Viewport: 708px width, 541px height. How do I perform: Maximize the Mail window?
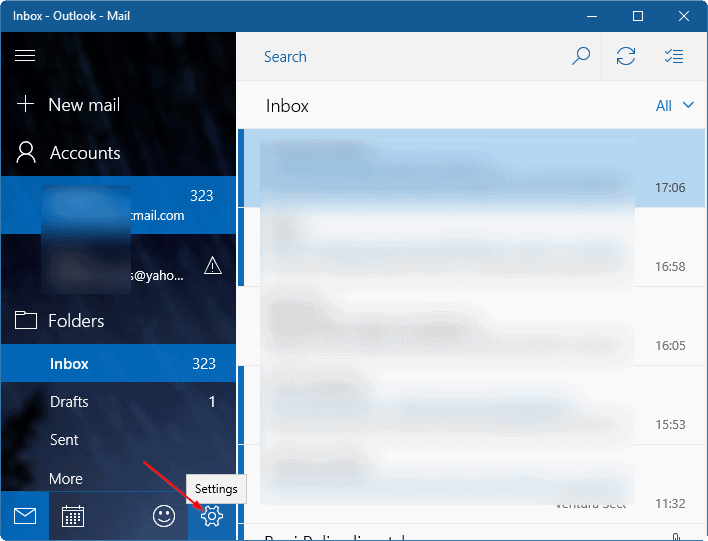(x=638, y=16)
